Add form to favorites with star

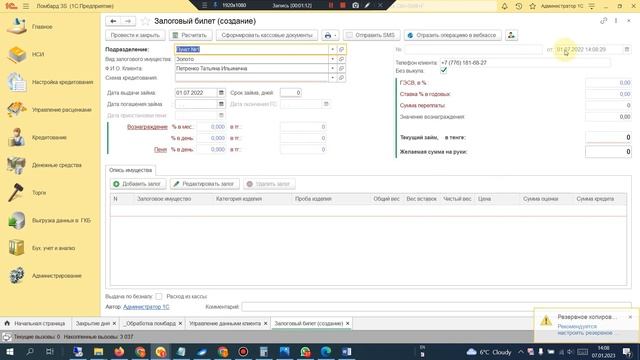144,21
